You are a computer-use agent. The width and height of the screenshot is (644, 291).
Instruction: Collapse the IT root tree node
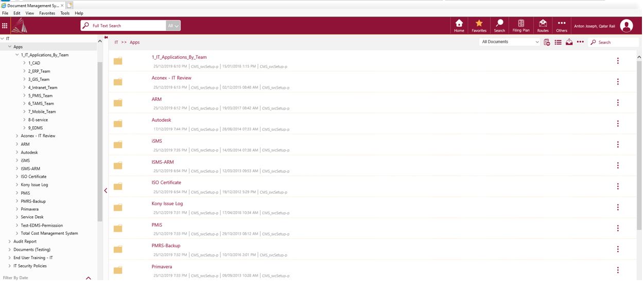pyautogui.click(x=3, y=39)
